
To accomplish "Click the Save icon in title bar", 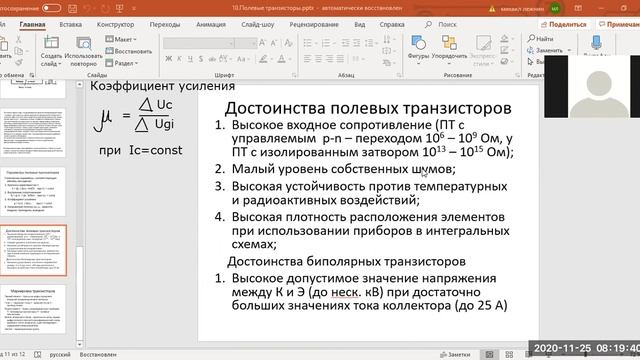I will pos(73,8).
